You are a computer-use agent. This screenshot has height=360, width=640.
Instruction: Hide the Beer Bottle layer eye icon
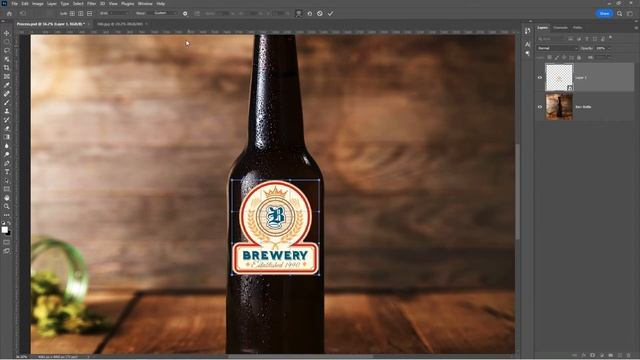tap(540, 107)
